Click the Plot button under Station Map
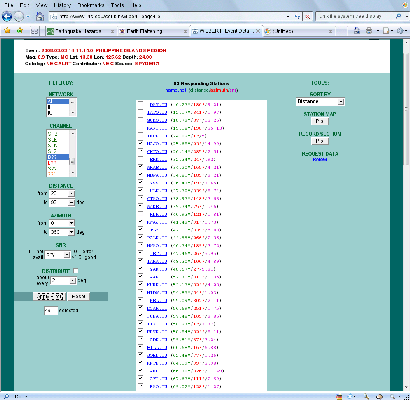The width and height of the screenshot is (410, 400). point(320,121)
